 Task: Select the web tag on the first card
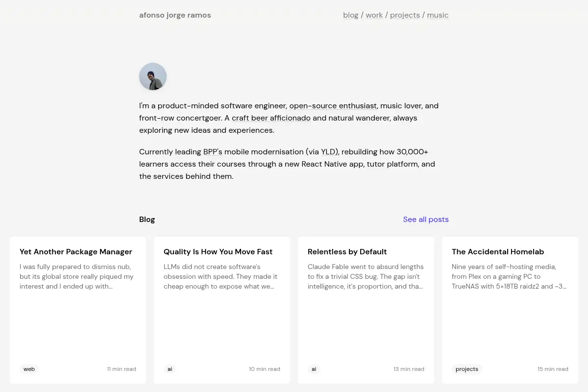point(29,369)
